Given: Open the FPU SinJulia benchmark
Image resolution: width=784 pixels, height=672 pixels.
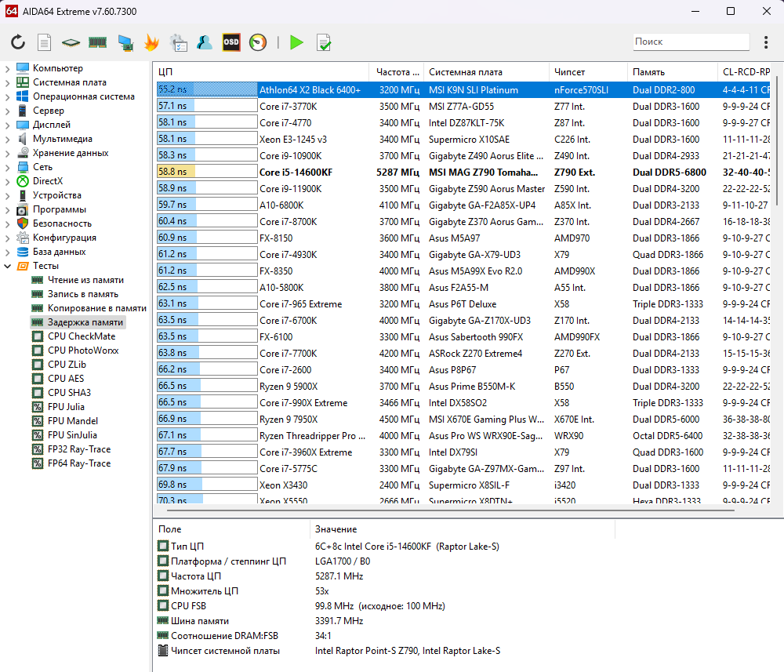Looking at the screenshot, I should click(x=72, y=435).
